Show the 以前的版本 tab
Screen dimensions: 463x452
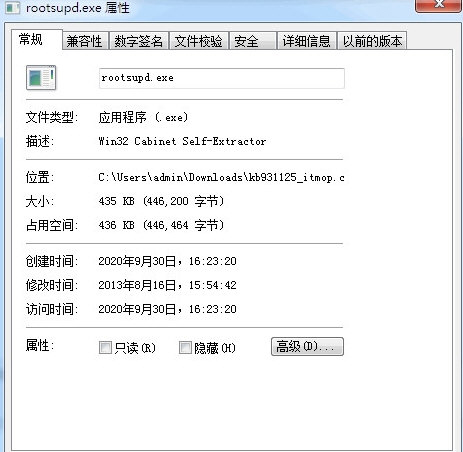coord(372,41)
